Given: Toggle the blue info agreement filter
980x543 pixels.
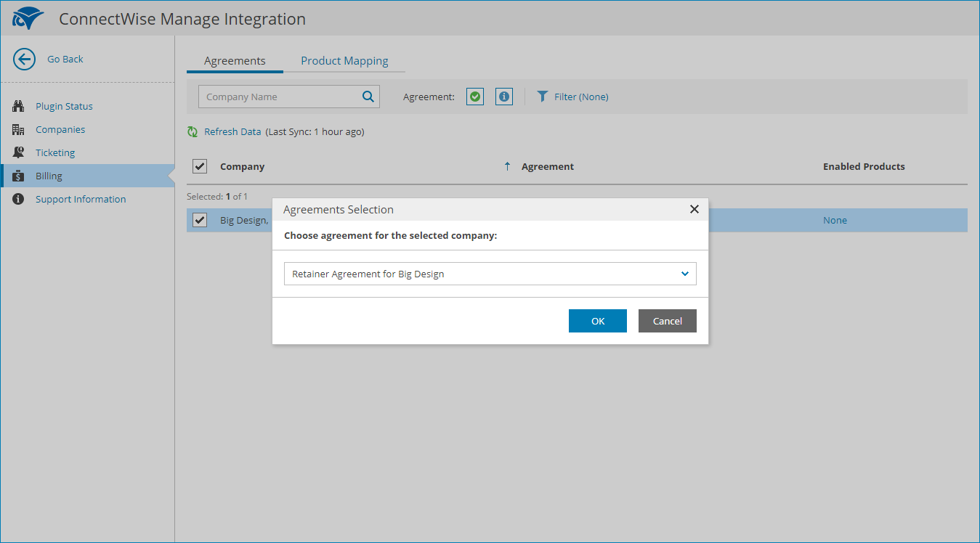Looking at the screenshot, I should click(504, 97).
